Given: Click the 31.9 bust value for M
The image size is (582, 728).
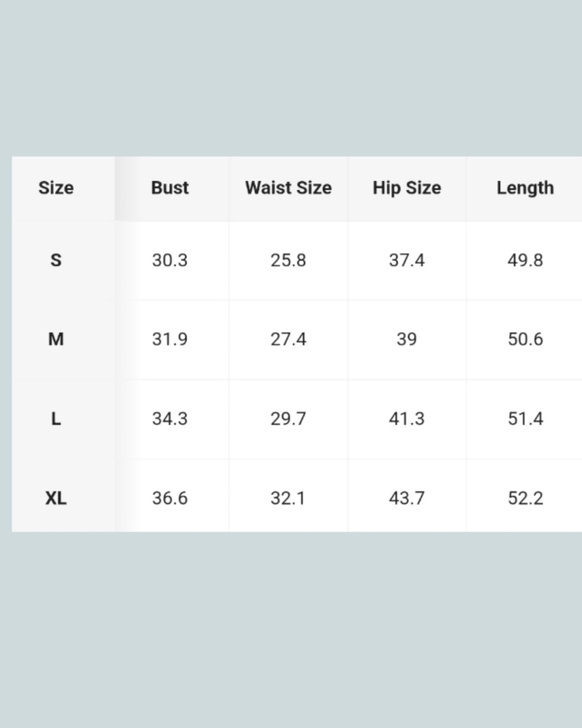Looking at the screenshot, I should click(170, 339).
